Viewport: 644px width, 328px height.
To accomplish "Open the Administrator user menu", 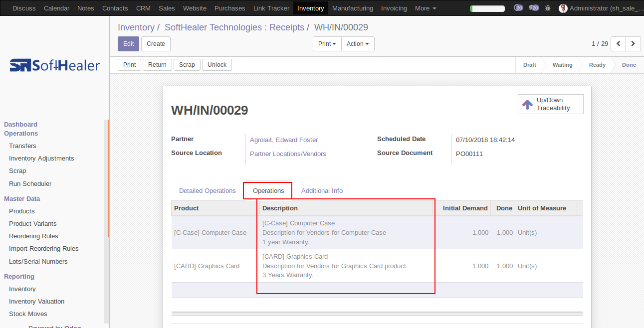I will click(x=601, y=8).
